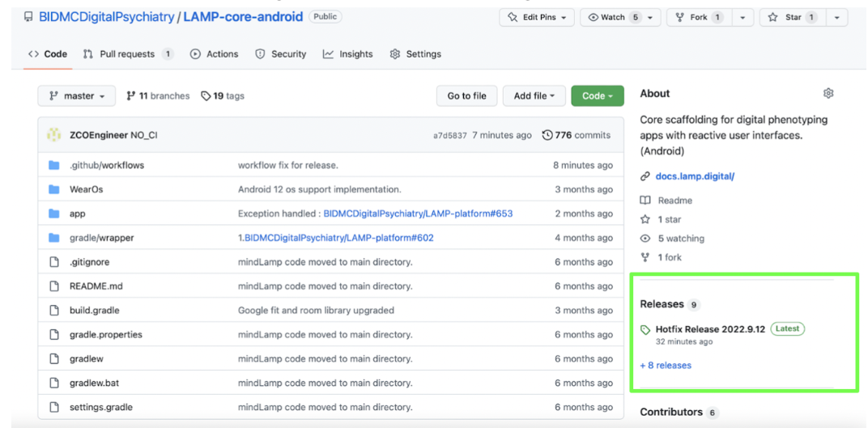Open the LAMP-platform#653 issue link

pyautogui.click(x=418, y=214)
